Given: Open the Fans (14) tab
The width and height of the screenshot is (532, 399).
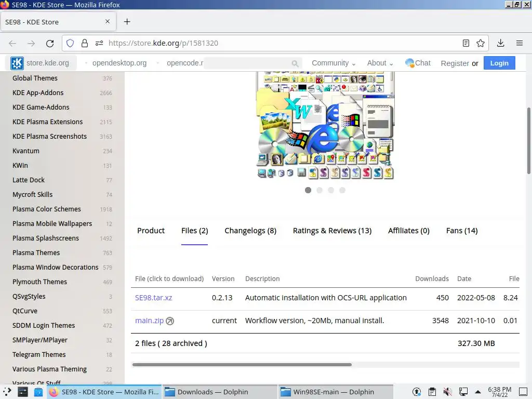Looking at the screenshot, I should [462, 231].
